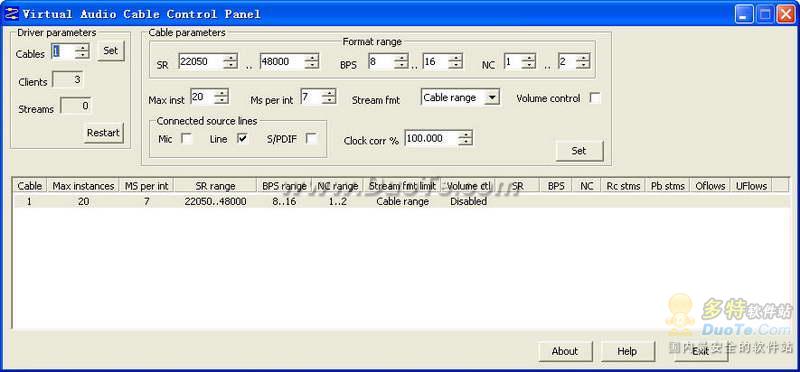
Task: Open the Stream fmt dropdown
Action: [x=491, y=97]
